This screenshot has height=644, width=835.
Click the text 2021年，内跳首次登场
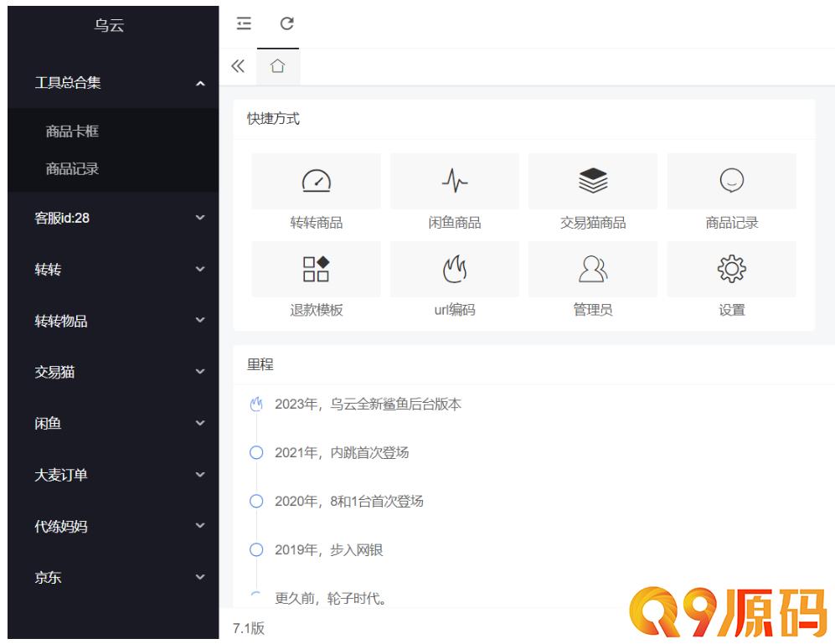(342, 453)
